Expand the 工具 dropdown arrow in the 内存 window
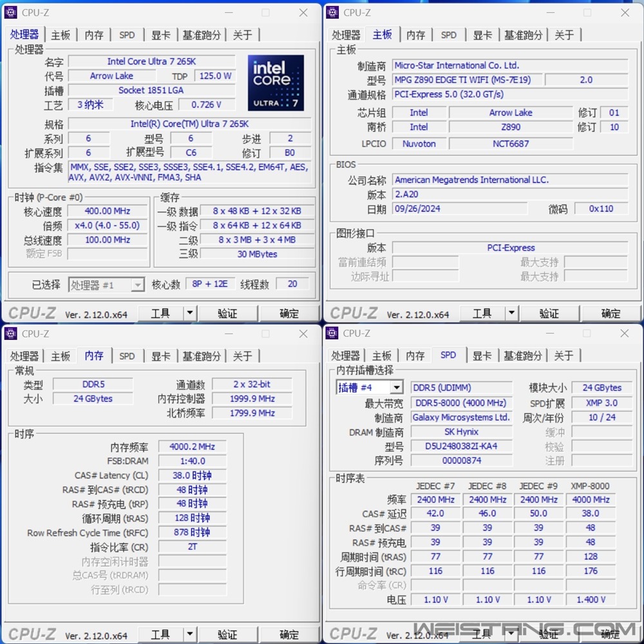The width and height of the screenshot is (644, 644). (190, 634)
